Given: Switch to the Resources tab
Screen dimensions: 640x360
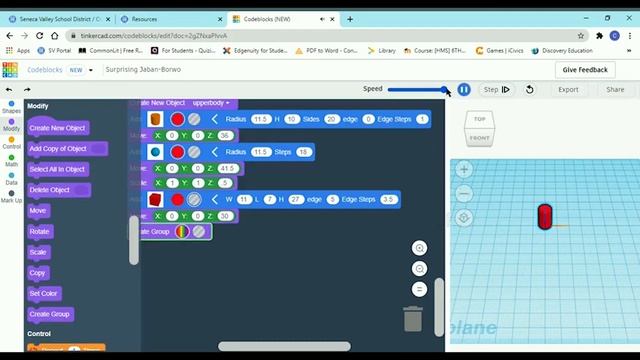Looking at the screenshot, I should click(171, 19).
